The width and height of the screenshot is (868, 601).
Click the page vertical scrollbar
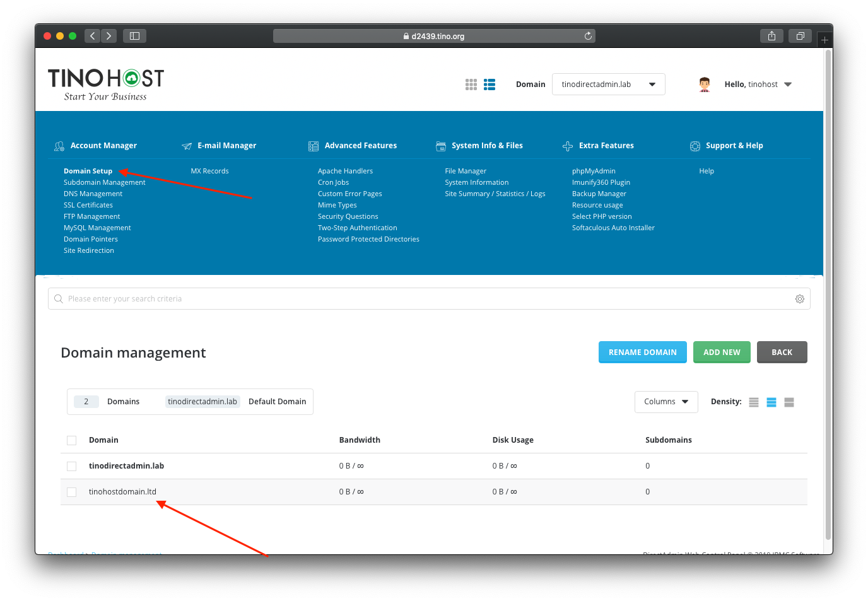point(828,293)
